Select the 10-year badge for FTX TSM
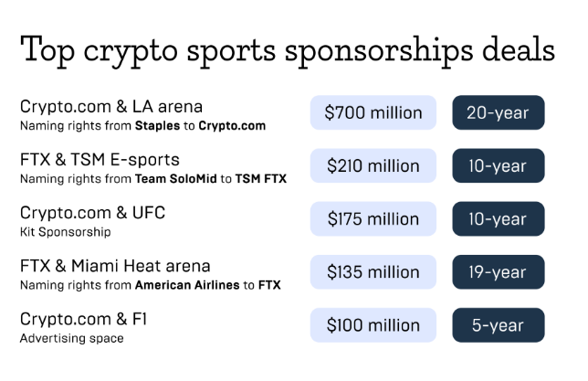The width and height of the screenshot is (588, 381). (498, 166)
